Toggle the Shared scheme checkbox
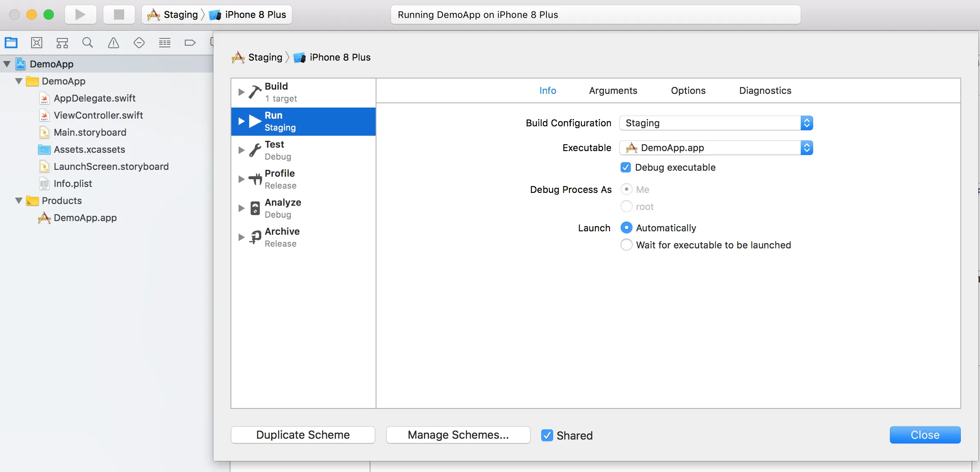Viewport: 980px width, 472px height. [x=547, y=435]
